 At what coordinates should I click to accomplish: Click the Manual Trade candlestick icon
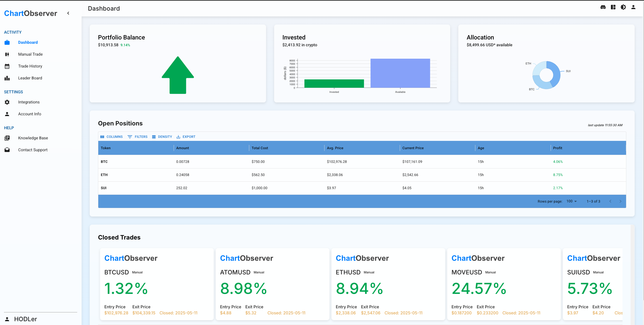click(x=7, y=54)
